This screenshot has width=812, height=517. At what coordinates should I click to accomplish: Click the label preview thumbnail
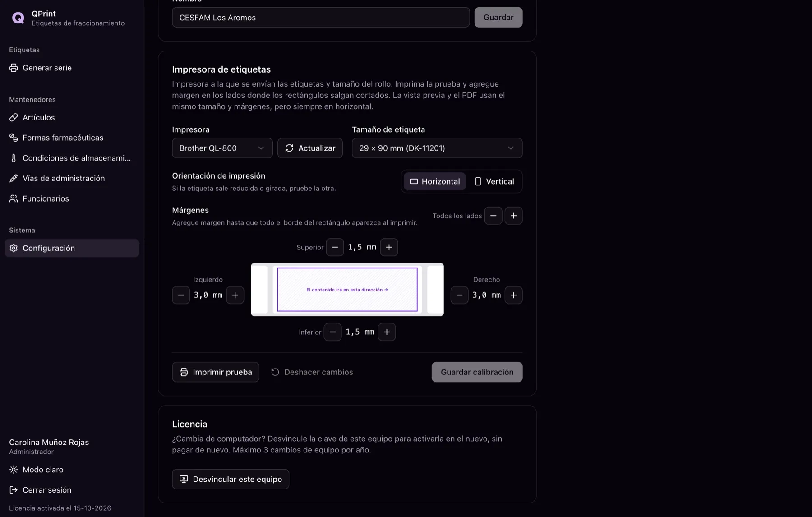pos(347,290)
